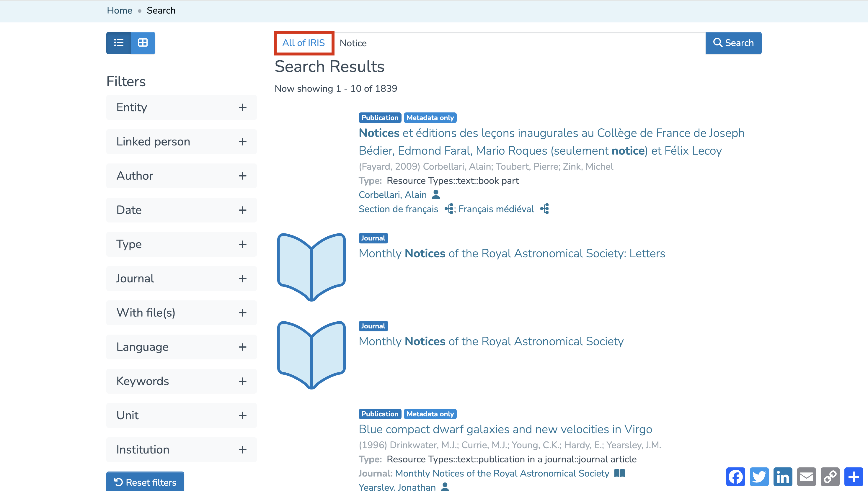The image size is (868, 491).
Task: Click the search query input field
Action: 520,43
